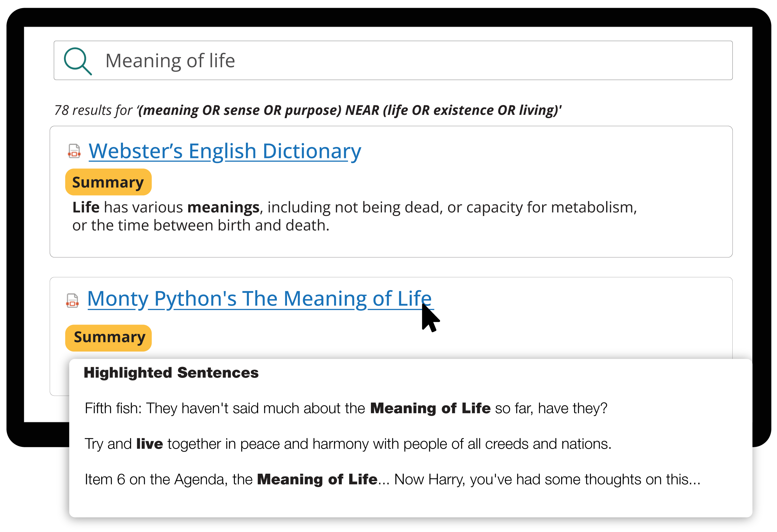Collapse the Highlighted Sentences panel
The height and width of the screenshot is (532, 777).
pos(171,373)
